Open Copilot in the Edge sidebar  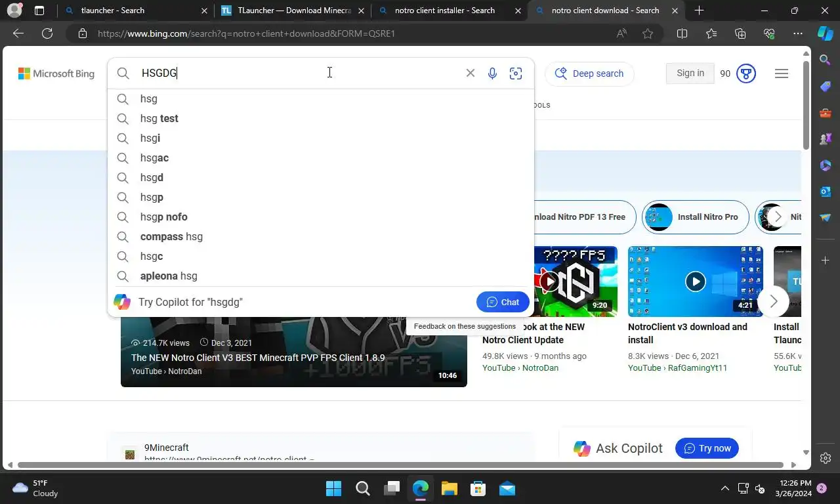826,33
